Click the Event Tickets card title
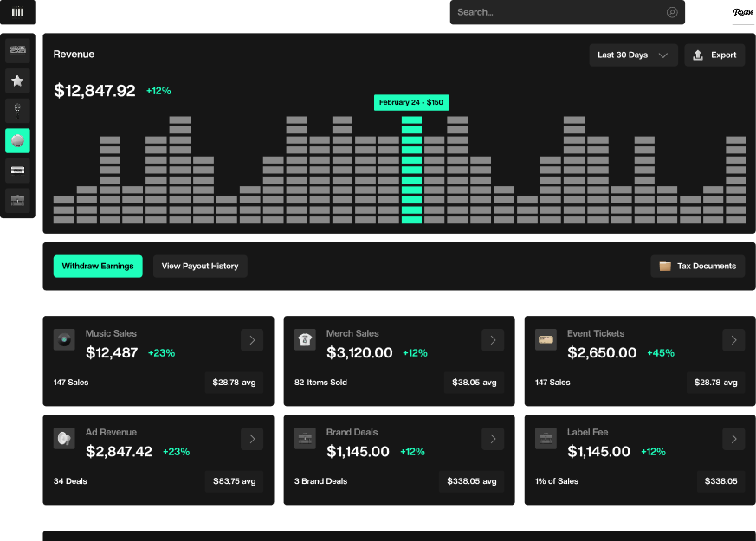Screen dimensions: 756x541 click(x=596, y=333)
